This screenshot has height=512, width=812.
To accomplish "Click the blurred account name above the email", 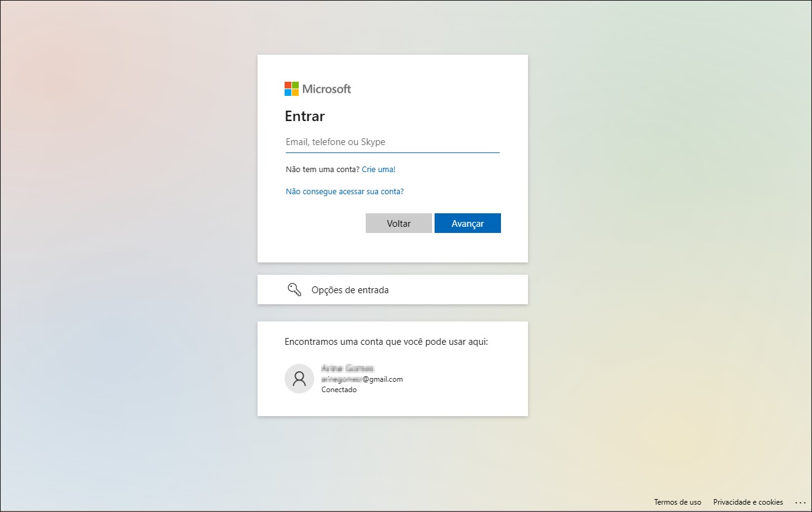I will coord(347,368).
